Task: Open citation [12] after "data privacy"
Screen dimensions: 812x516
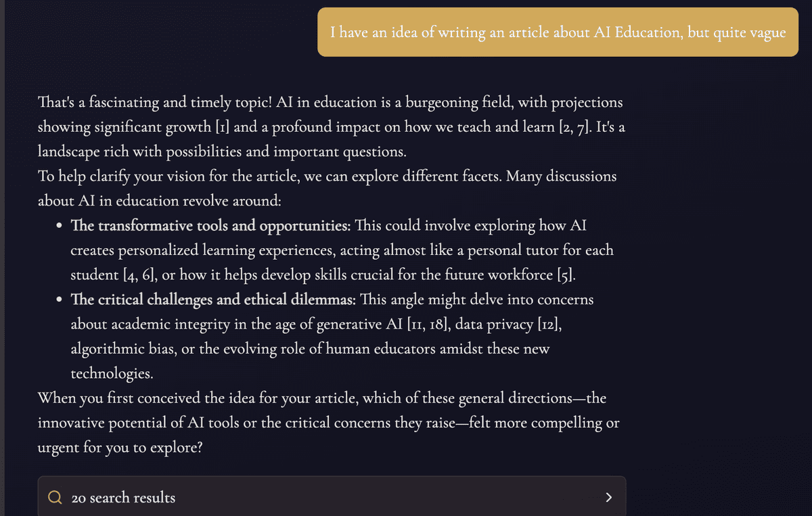Action: pos(548,325)
